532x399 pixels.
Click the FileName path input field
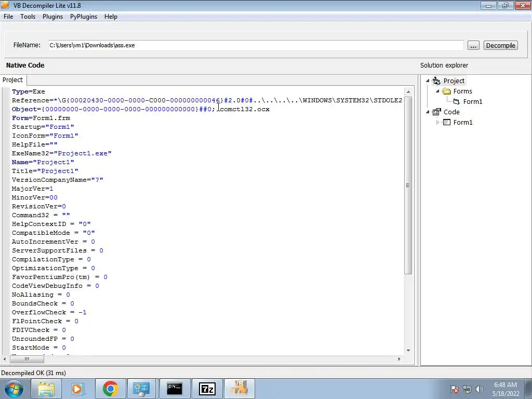[x=256, y=45]
